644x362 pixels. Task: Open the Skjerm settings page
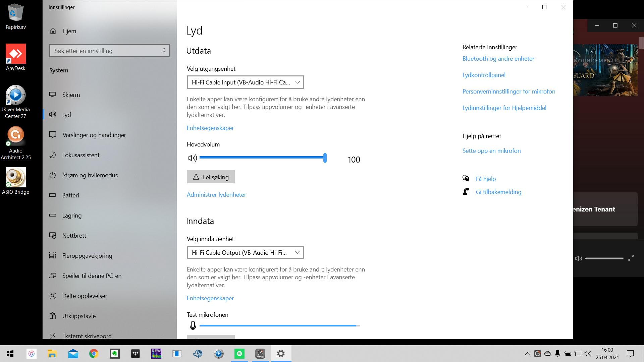71,95
